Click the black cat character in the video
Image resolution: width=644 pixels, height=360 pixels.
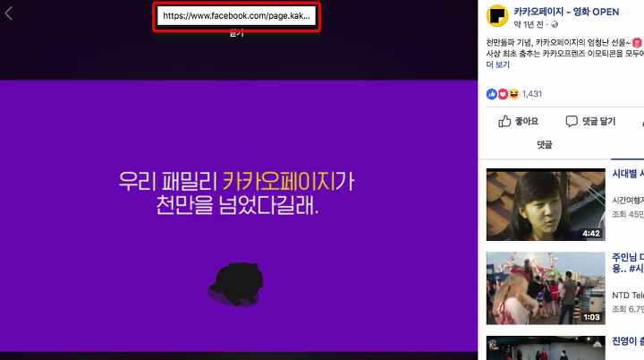[237, 284]
